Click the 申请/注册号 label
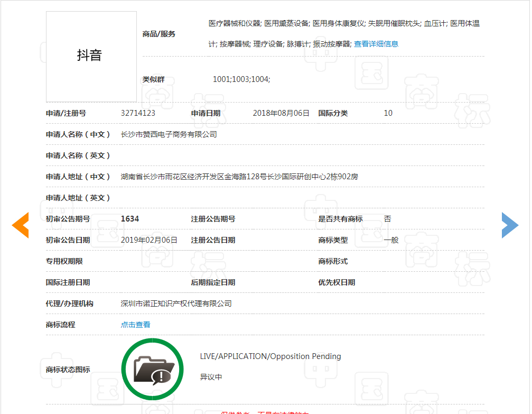Viewport: 532px width, 414px height. (66, 113)
